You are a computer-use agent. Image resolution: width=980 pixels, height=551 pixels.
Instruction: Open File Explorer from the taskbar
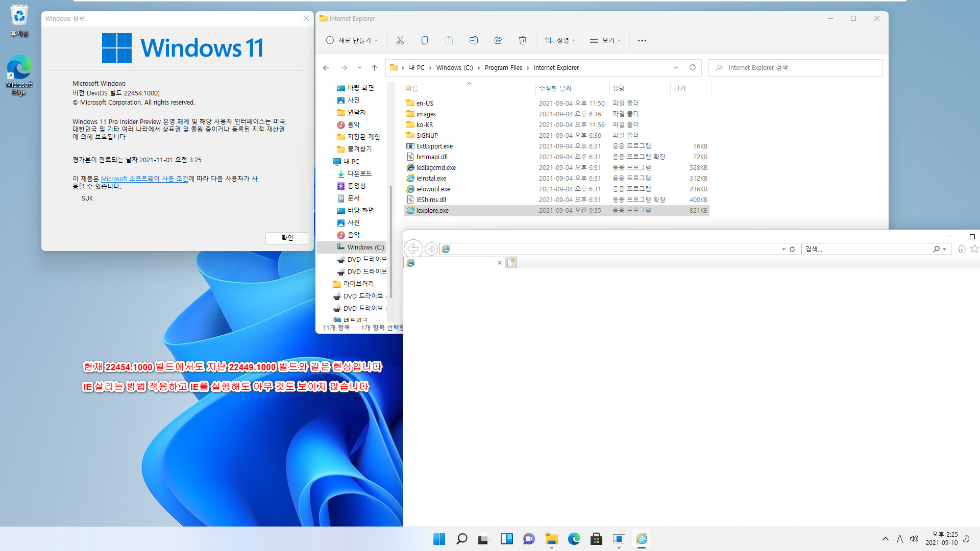coord(551,539)
